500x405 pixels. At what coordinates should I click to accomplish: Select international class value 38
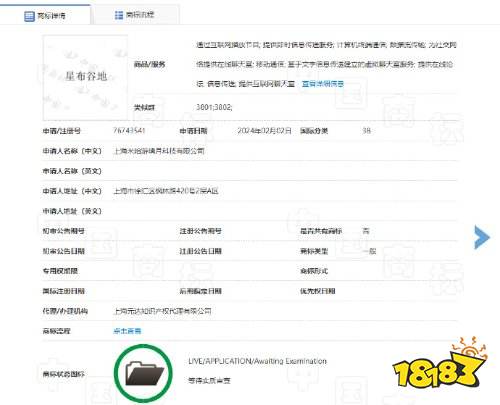(366, 131)
